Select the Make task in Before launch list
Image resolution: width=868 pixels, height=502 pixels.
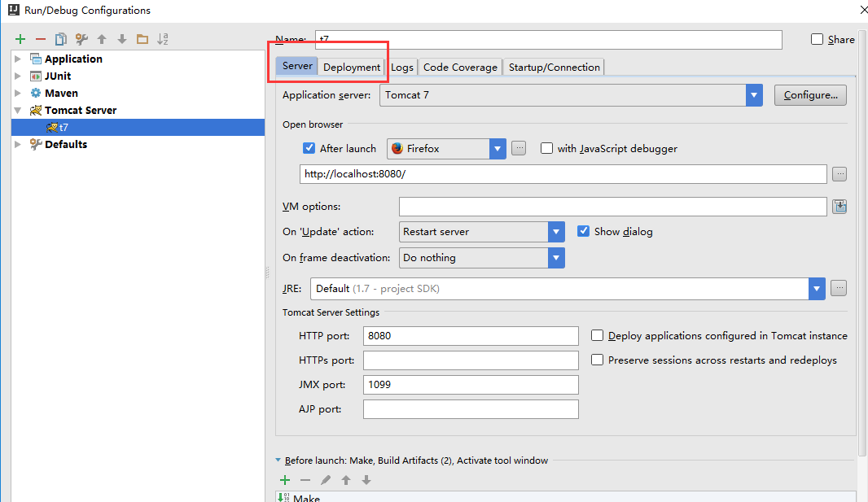[x=566, y=498]
